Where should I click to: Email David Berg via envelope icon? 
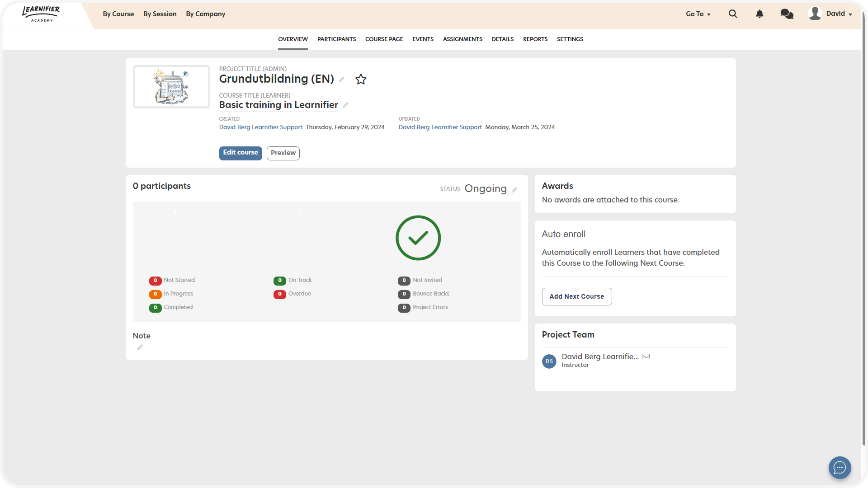point(646,357)
